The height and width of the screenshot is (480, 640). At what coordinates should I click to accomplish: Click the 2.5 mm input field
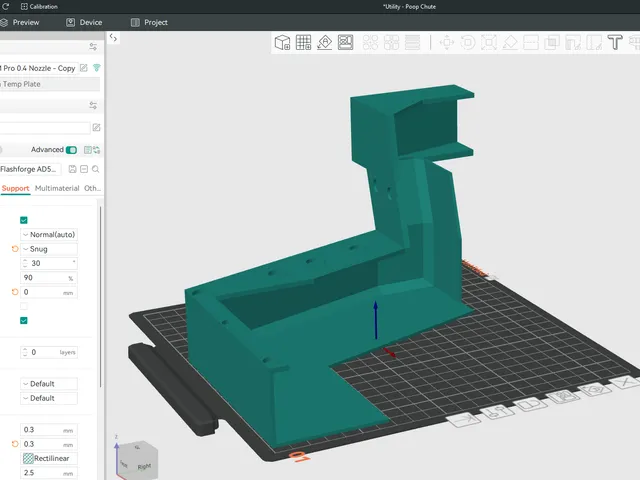[x=49, y=473]
